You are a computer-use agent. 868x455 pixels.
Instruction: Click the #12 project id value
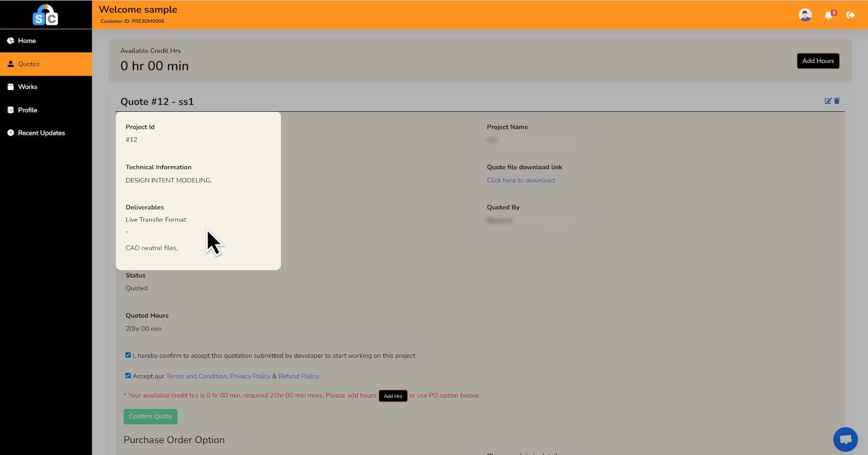pyautogui.click(x=131, y=140)
